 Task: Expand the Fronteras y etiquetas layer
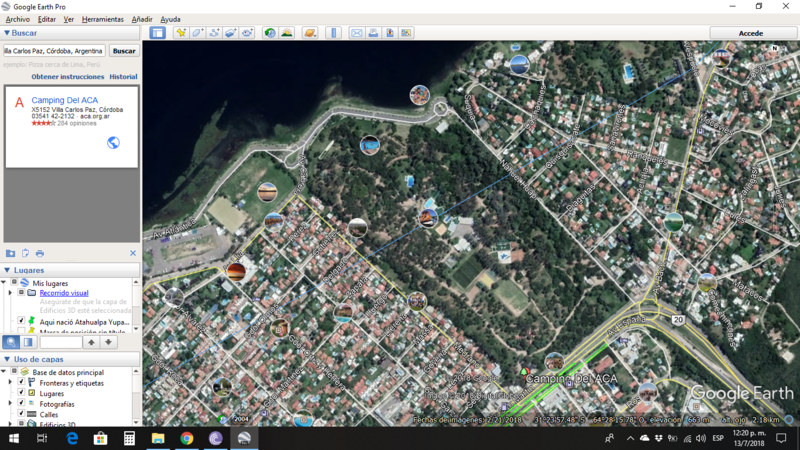point(10,382)
